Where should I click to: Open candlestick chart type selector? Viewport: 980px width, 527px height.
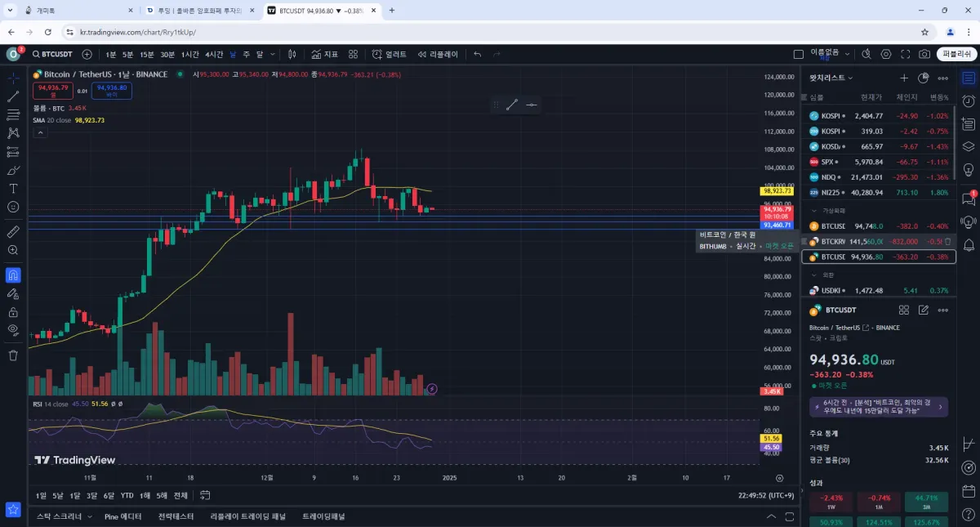pos(292,54)
